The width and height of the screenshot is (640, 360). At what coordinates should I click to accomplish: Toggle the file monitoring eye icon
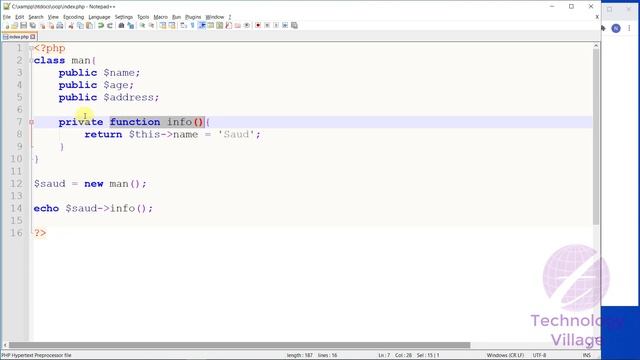247,25
